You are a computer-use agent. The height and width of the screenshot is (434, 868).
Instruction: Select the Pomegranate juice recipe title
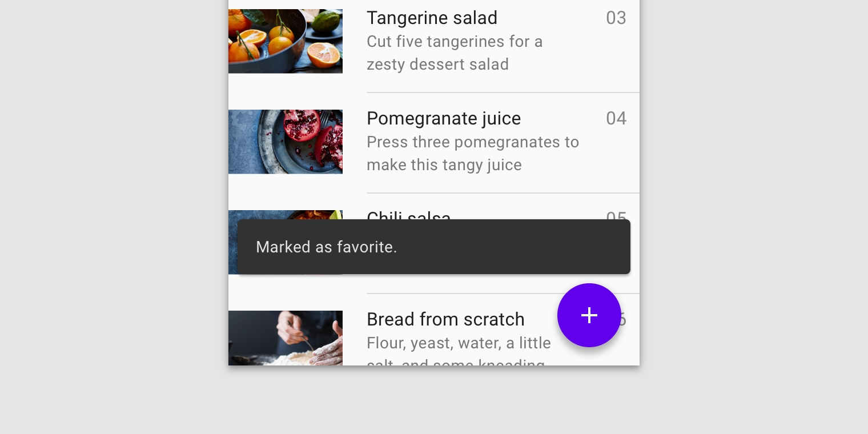tap(443, 118)
